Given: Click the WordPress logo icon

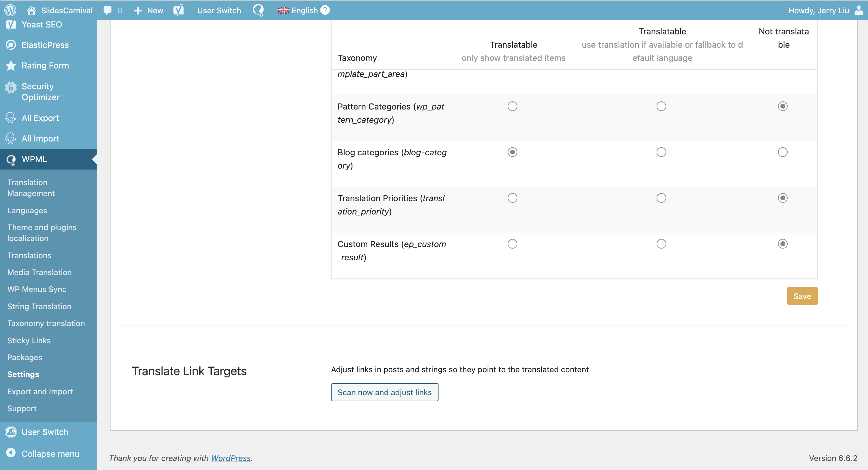Looking at the screenshot, I should tap(10, 10).
